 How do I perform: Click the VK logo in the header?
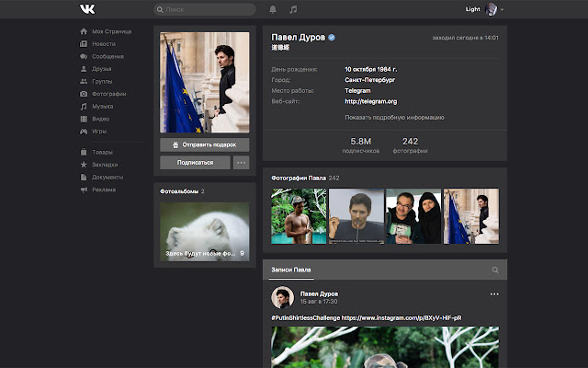pos(85,9)
